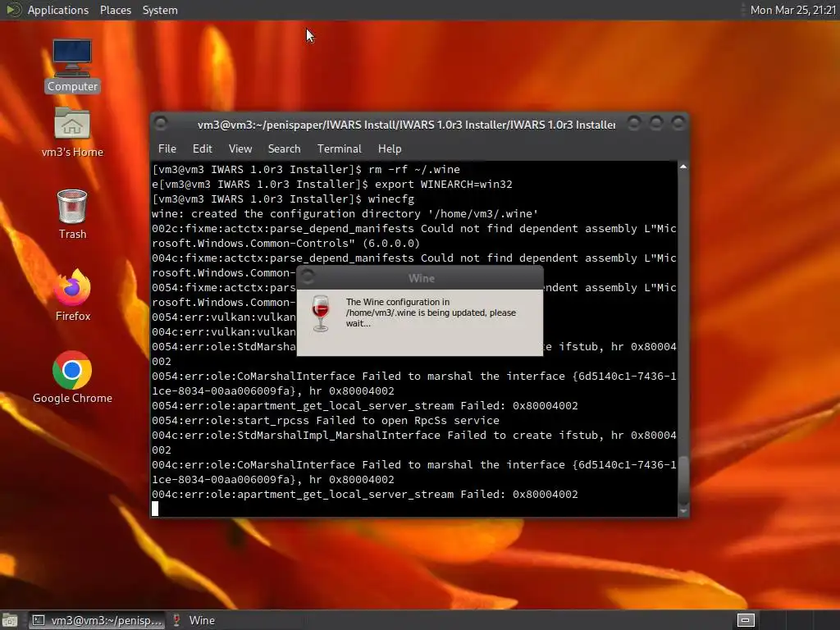Viewport: 840px width, 630px height.
Task: Click the "export WINEARCH=win32" command line
Action: pos(332,185)
